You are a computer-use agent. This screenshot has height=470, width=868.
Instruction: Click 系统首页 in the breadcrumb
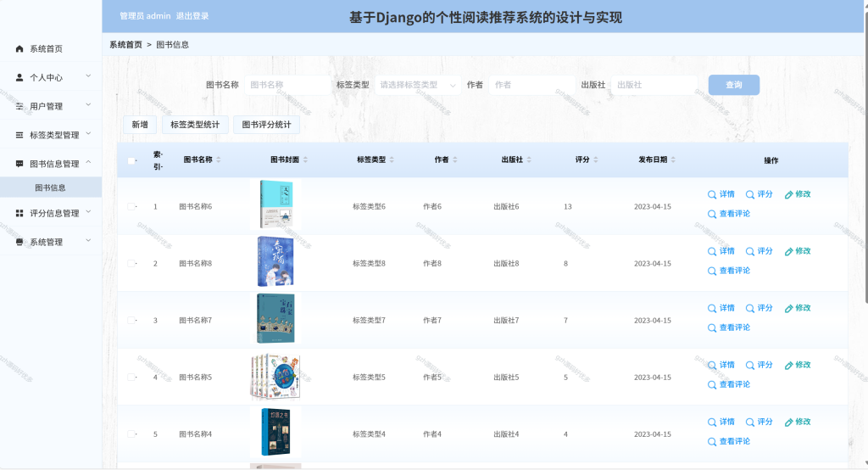pyautogui.click(x=125, y=45)
